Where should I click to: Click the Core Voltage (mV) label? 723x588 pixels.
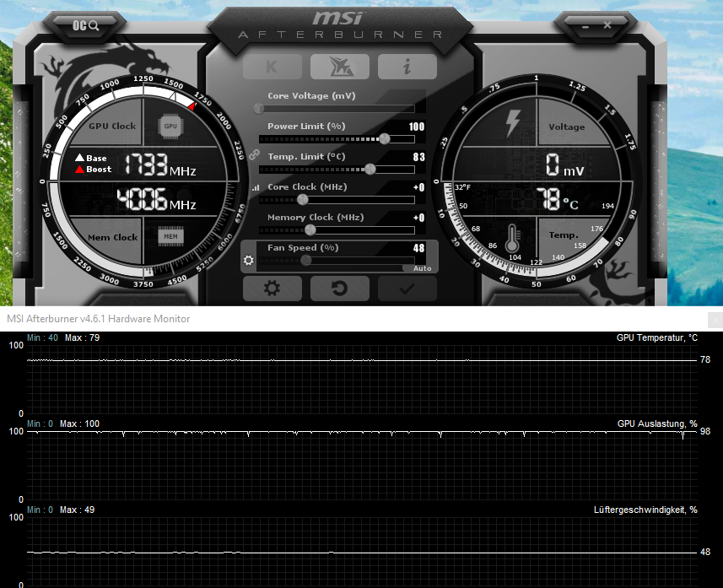pos(311,96)
